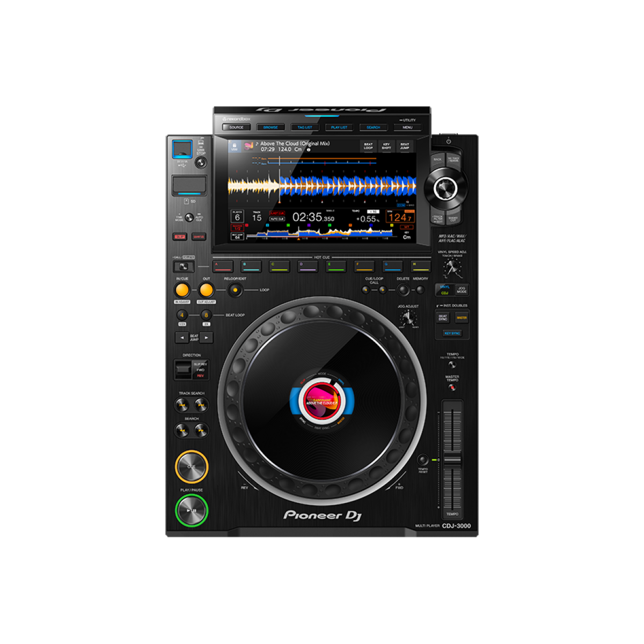This screenshot has width=644, height=644.
Task: Tap the DELETE cue button
Action: tap(403, 290)
